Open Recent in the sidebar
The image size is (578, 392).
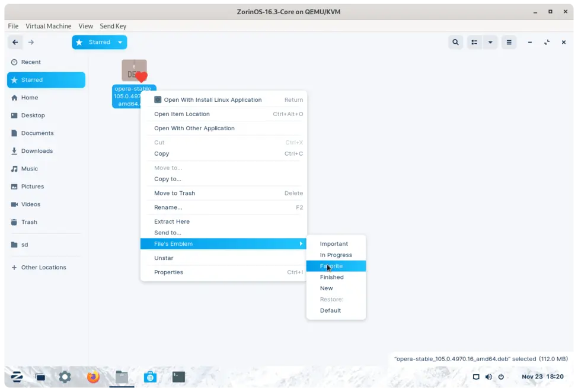pyautogui.click(x=46, y=62)
